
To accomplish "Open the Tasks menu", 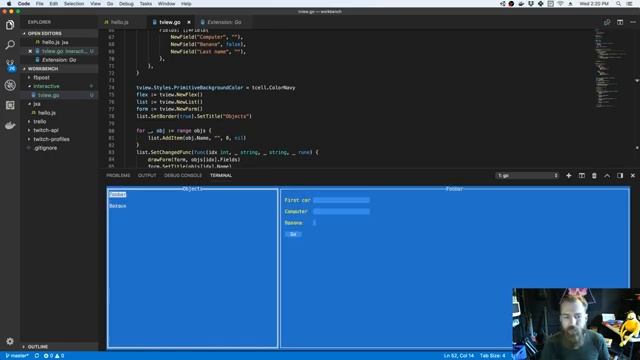I will (x=146, y=4).
